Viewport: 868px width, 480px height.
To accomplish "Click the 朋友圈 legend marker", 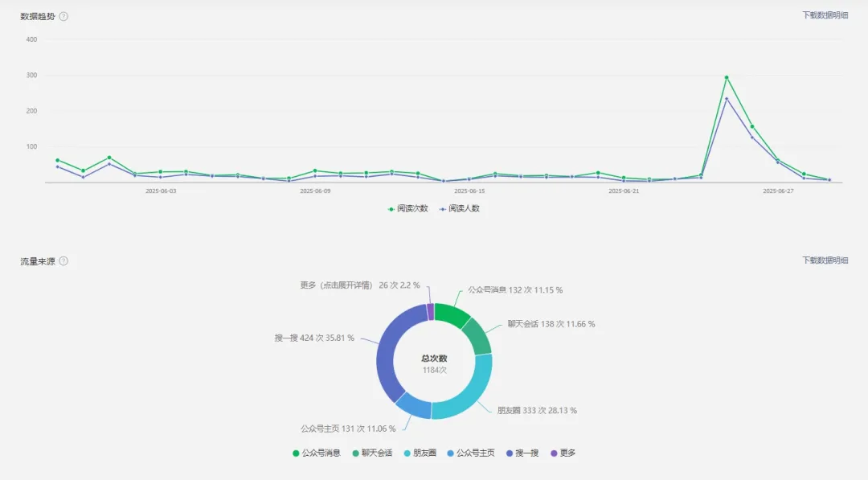I will point(407,452).
